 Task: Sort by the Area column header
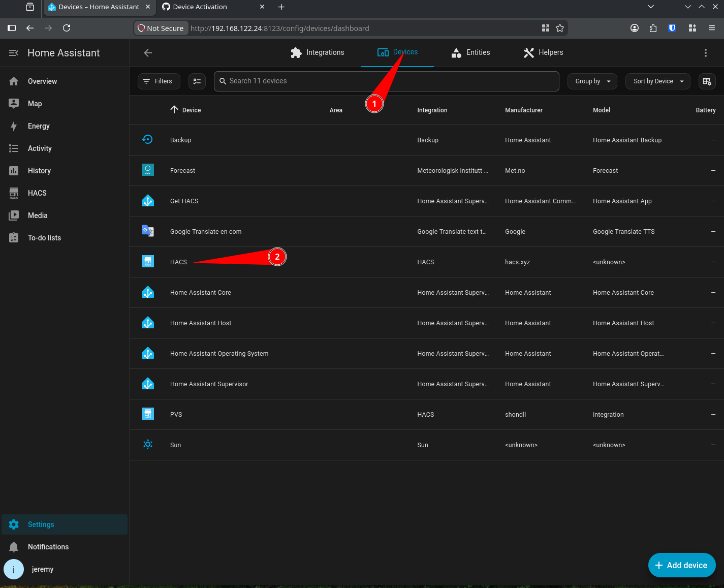pos(336,110)
